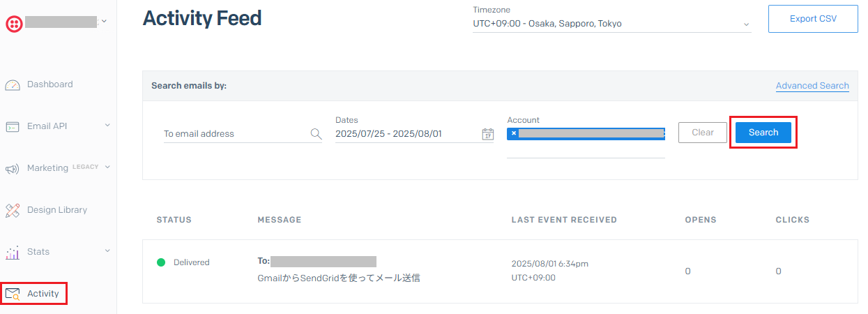This screenshot has height=314, width=868.
Task: Click the Activity envelope-search icon
Action: pyautogui.click(x=13, y=294)
